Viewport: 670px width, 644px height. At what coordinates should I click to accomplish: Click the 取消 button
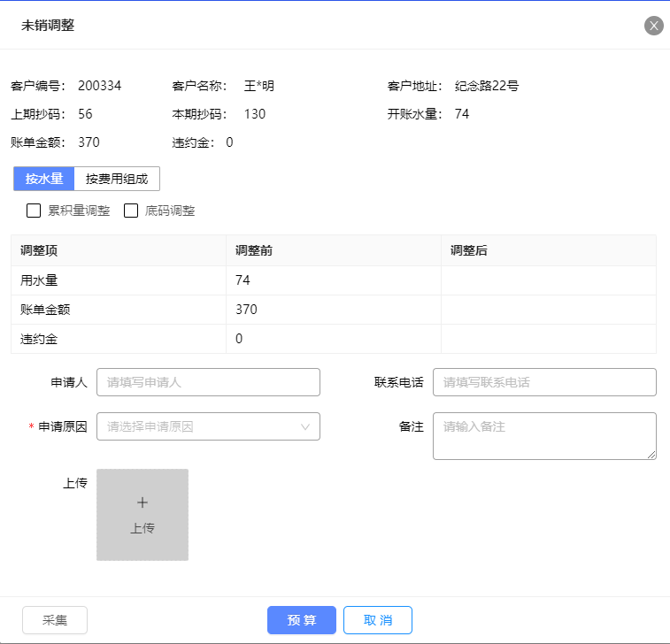(378, 620)
